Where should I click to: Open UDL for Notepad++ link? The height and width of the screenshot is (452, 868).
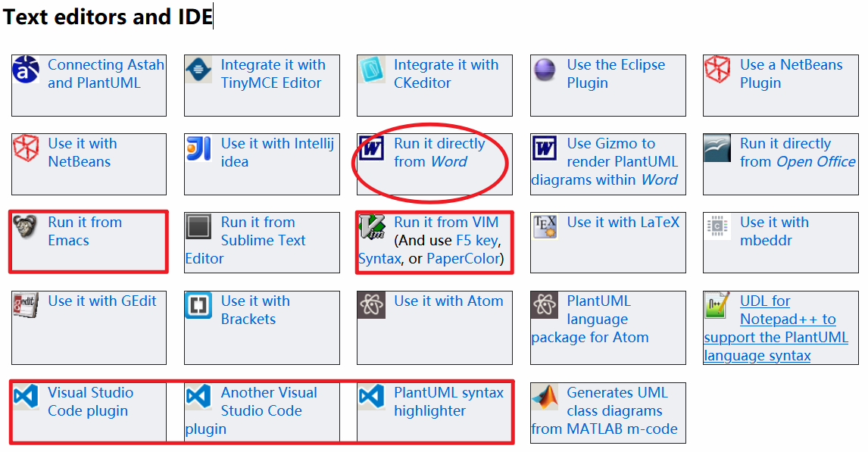tap(776, 328)
